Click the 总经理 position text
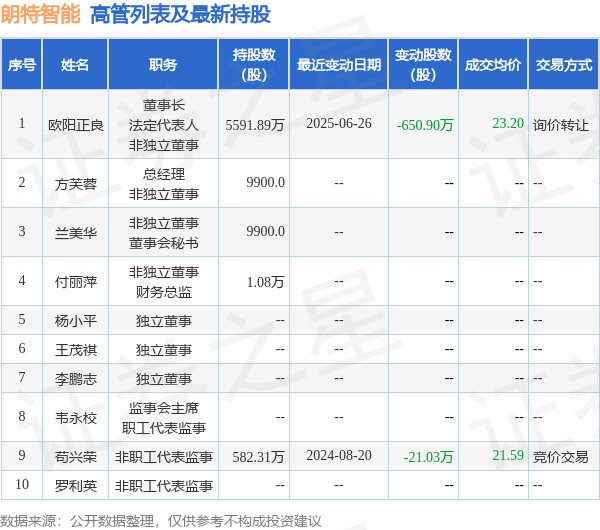 point(164,174)
